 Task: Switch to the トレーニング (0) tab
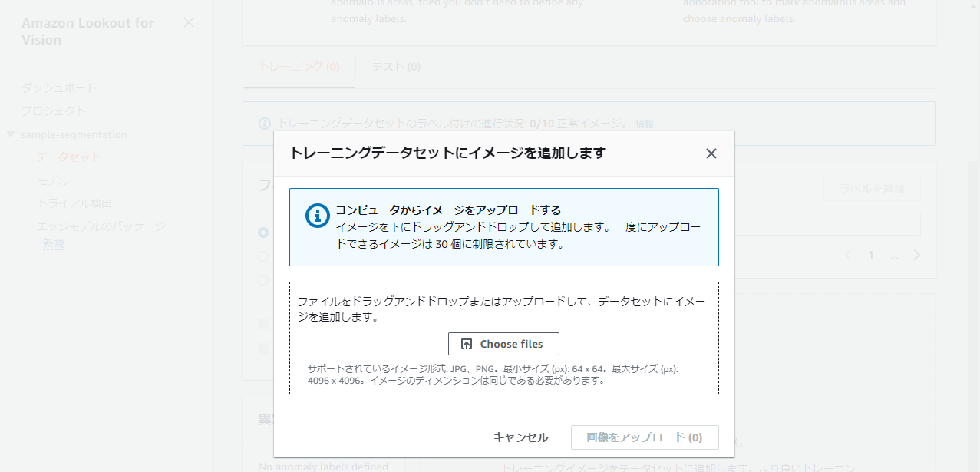pyautogui.click(x=299, y=67)
